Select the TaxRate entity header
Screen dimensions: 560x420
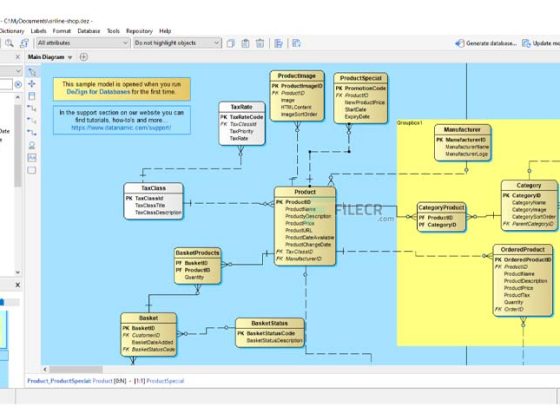(x=242, y=107)
